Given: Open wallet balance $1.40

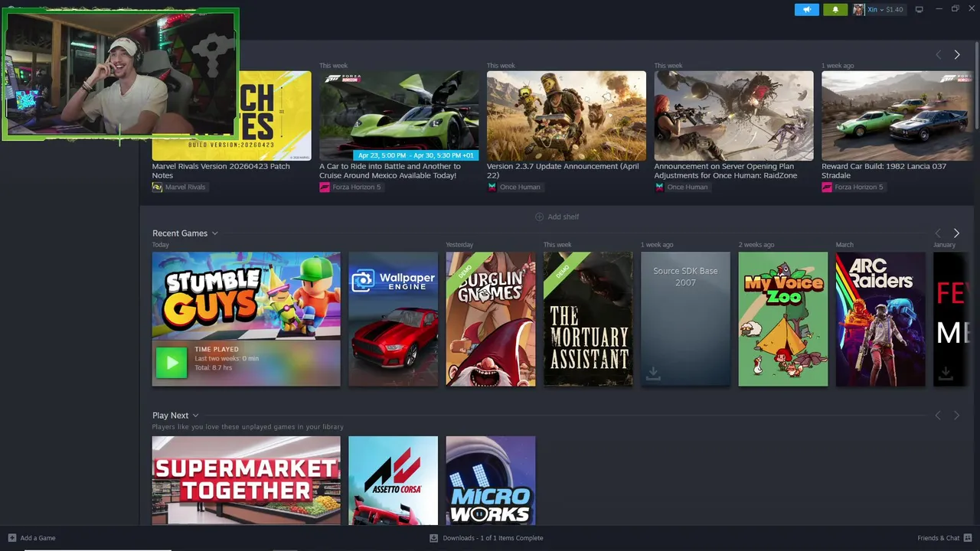Looking at the screenshot, I should point(894,10).
